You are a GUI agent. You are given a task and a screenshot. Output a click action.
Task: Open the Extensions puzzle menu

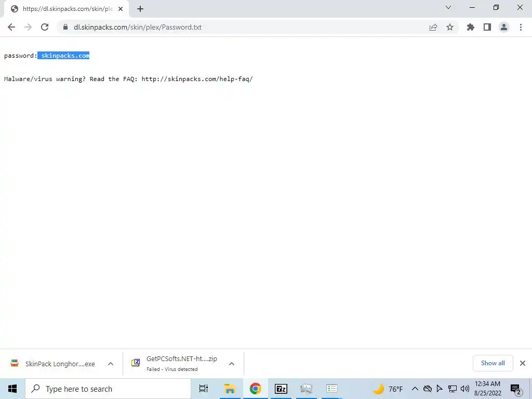[x=470, y=27]
